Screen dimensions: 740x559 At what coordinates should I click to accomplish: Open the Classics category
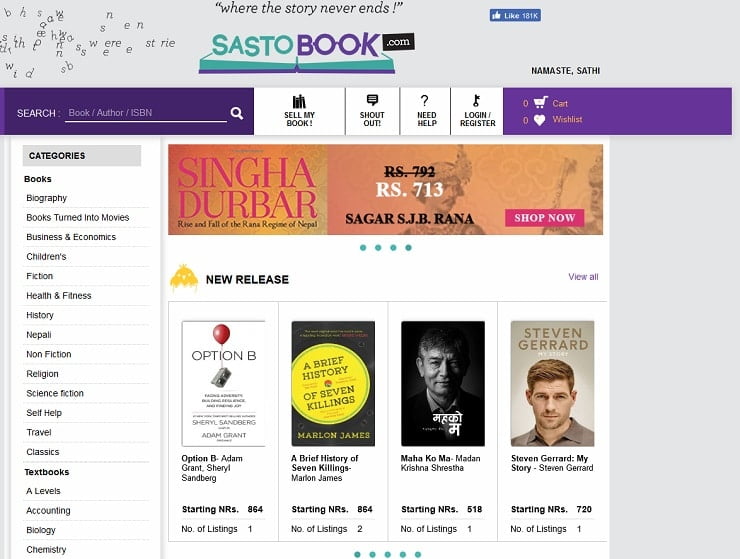tap(42, 452)
